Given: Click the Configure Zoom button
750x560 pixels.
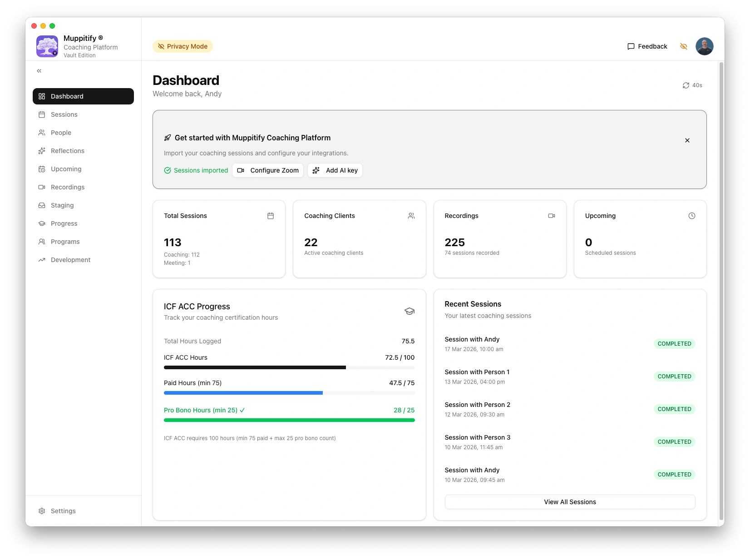Looking at the screenshot, I should tap(268, 170).
